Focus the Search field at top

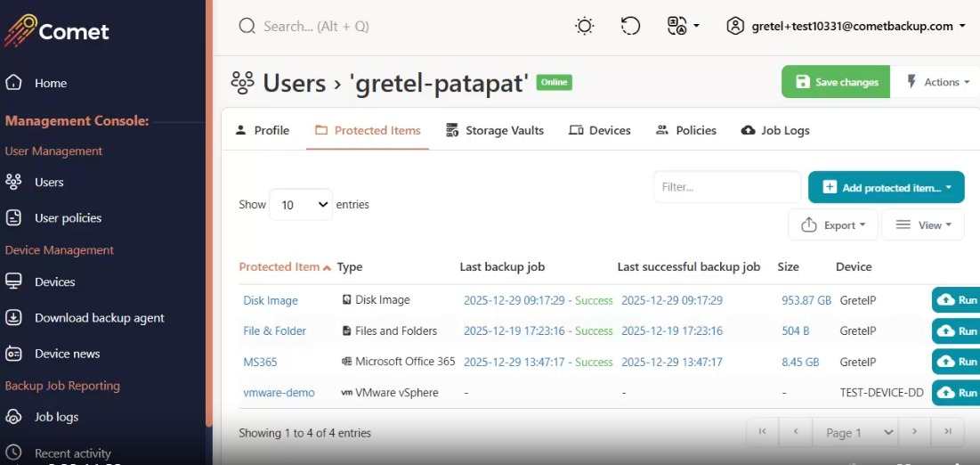(316, 27)
